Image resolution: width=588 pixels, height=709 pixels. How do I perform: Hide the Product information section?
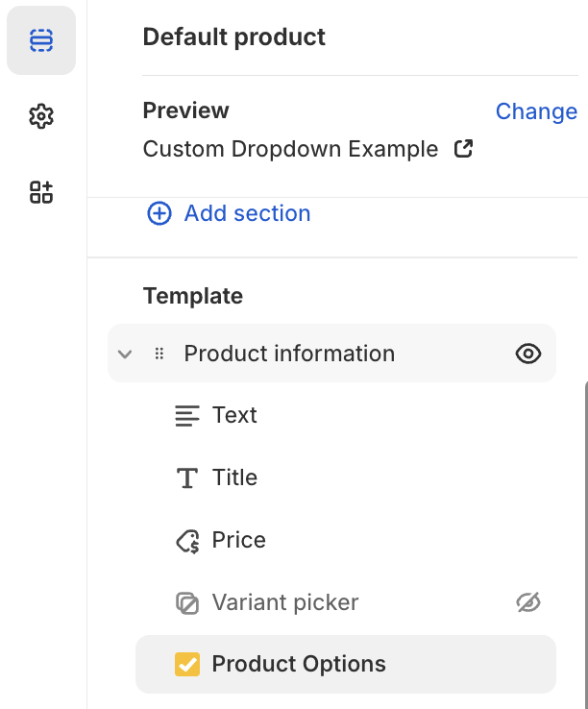pos(528,354)
